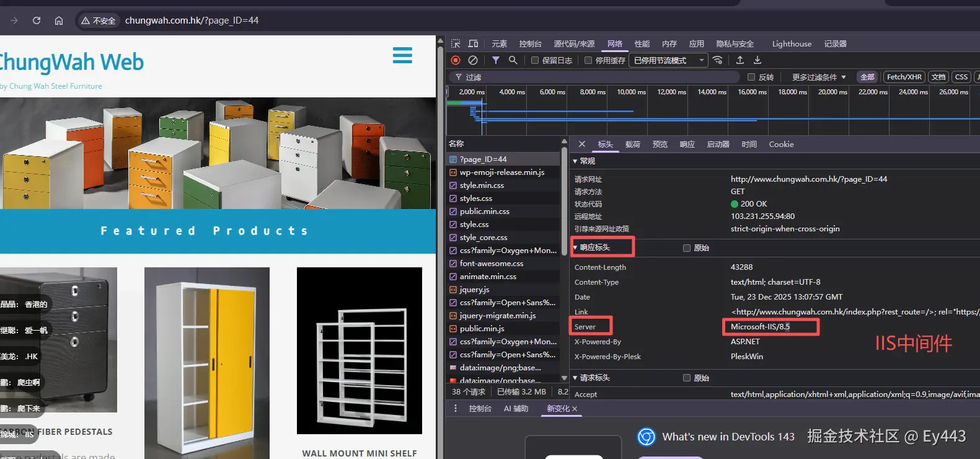Open the Cookie request tab

[781, 144]
